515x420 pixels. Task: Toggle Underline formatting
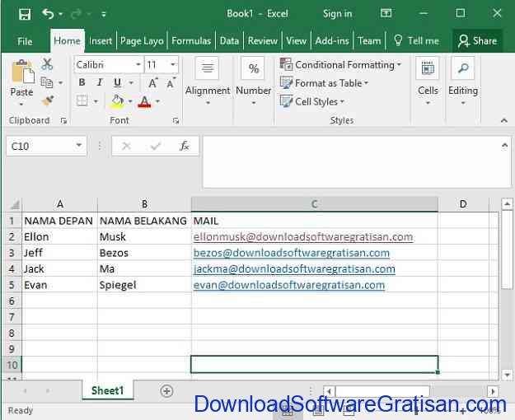(x=117, y=82)
